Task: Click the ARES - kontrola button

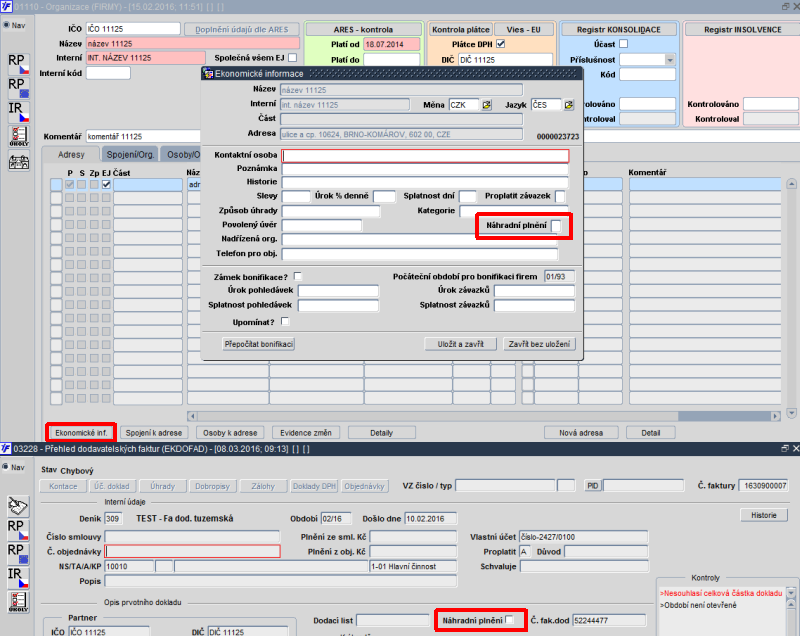Action: 363,30
